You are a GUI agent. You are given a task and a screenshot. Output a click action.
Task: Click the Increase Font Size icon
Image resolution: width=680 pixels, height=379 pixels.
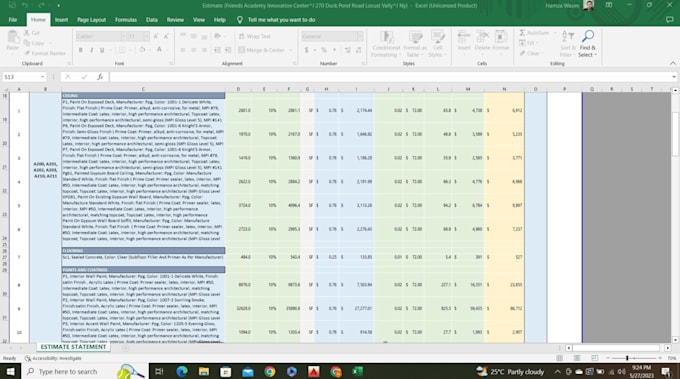(x=156, y=36)
